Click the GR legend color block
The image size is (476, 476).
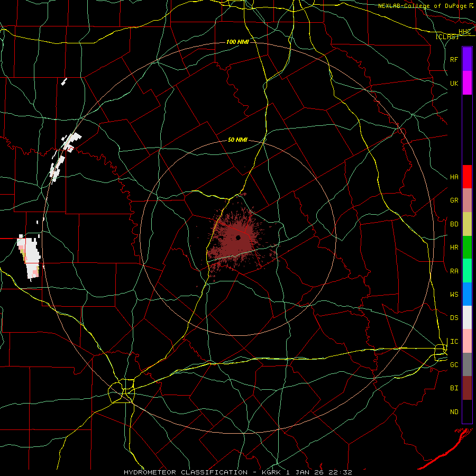(467, 200)
